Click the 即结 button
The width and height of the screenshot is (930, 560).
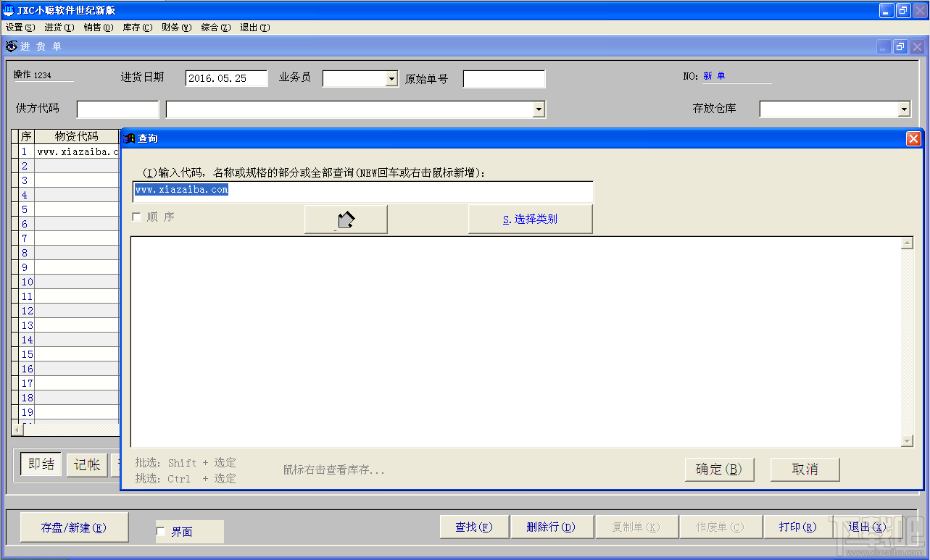point(41,464)
